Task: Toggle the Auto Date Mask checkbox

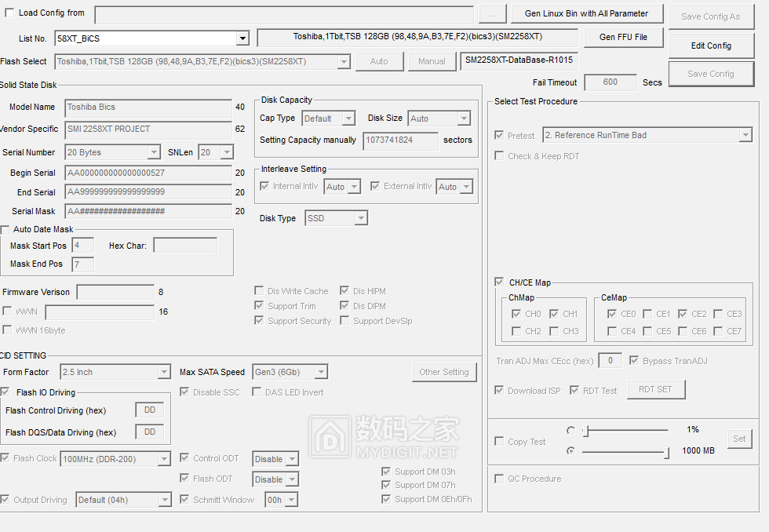Action: pos(5,230)
